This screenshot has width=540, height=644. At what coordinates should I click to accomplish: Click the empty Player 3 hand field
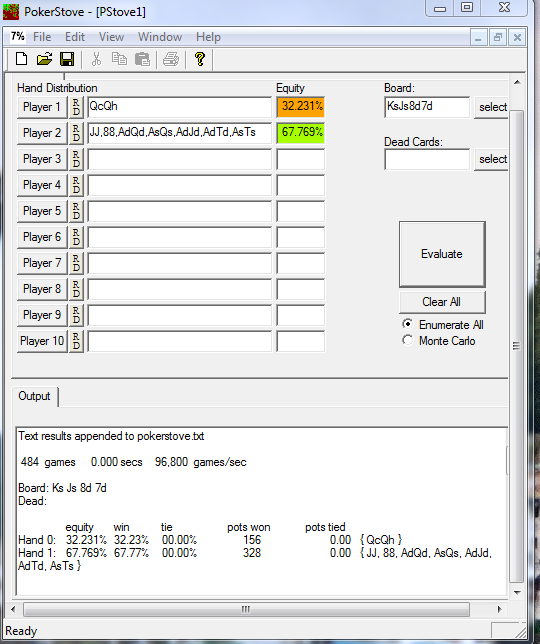pos(179,159)
